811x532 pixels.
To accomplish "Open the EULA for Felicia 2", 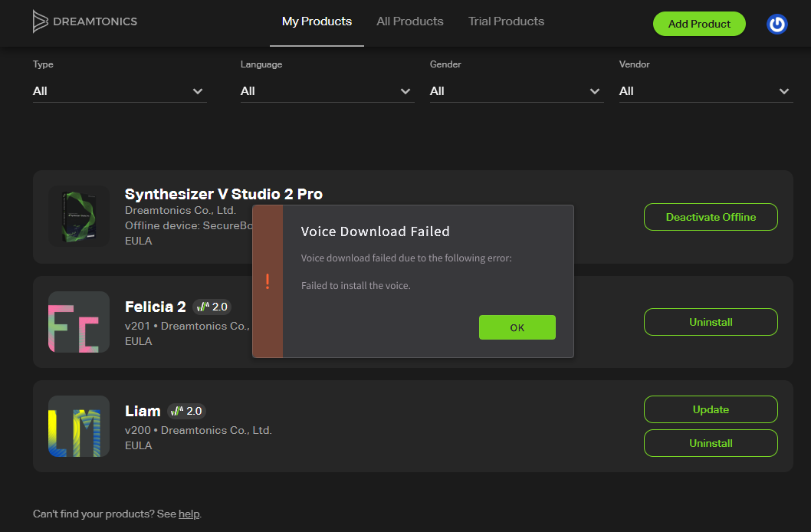I will [x=139, y=341].
